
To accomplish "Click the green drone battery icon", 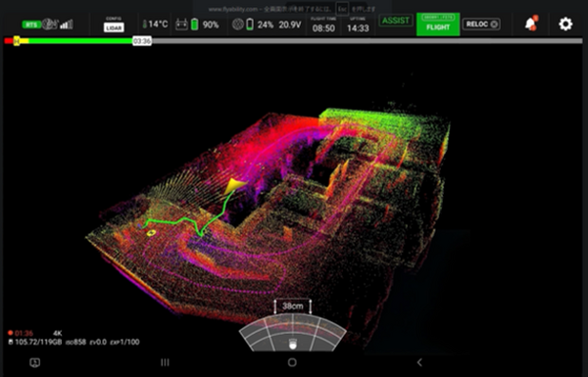I will tap(195, 24).
